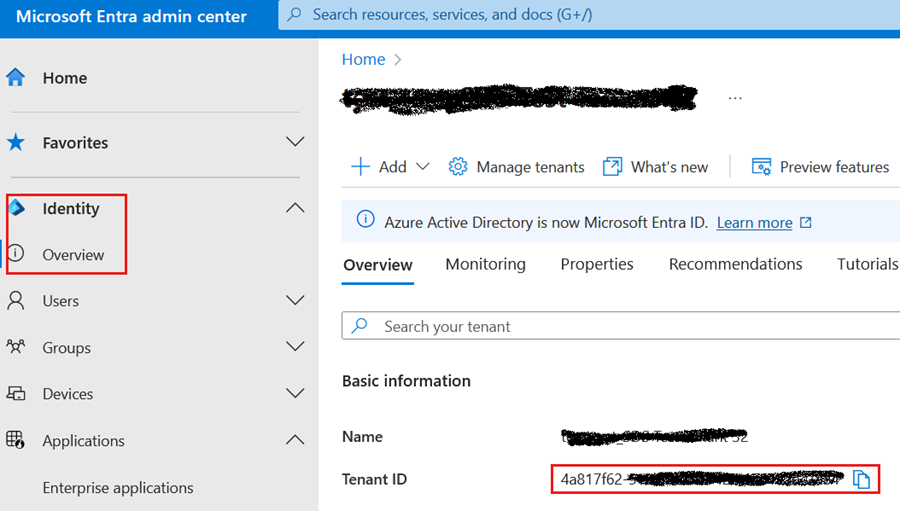
Task: Click the Applications grid icon
Action: tap(15, 440)
